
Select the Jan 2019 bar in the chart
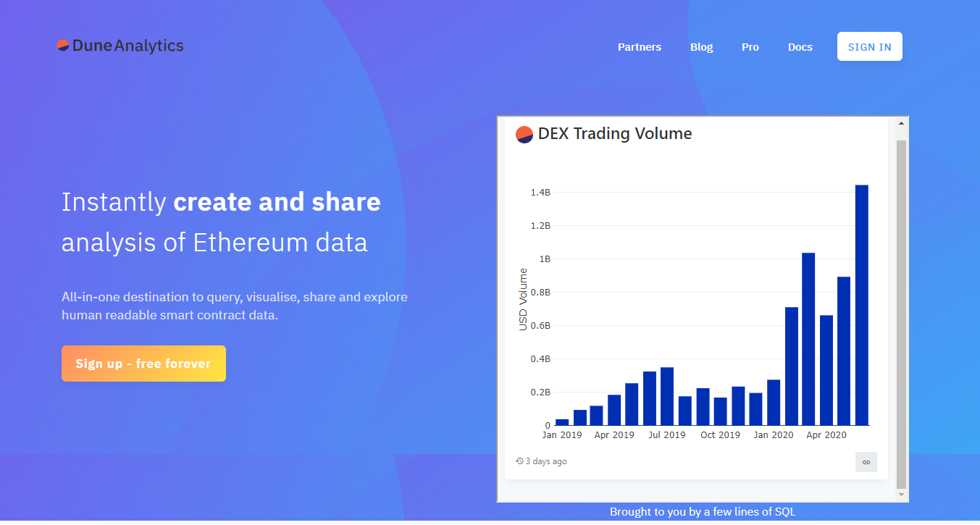562,422
